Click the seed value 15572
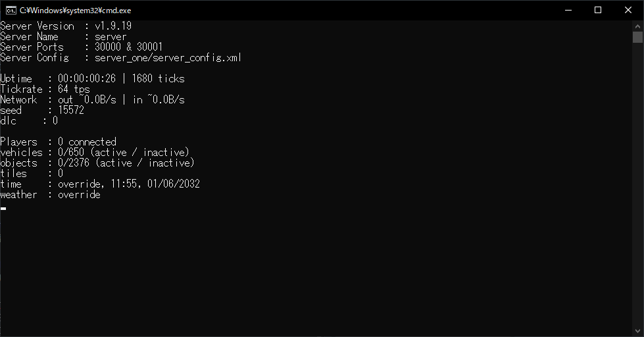This screenshot has height=337, width=644. [71, 111]
